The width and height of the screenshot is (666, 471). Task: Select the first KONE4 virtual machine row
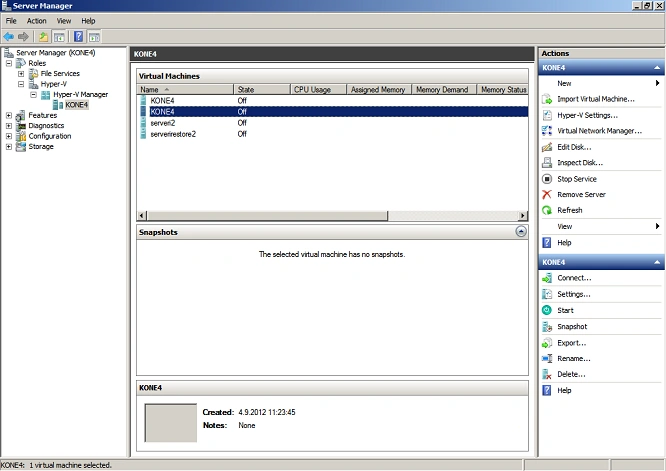click(x=333, y=101)
